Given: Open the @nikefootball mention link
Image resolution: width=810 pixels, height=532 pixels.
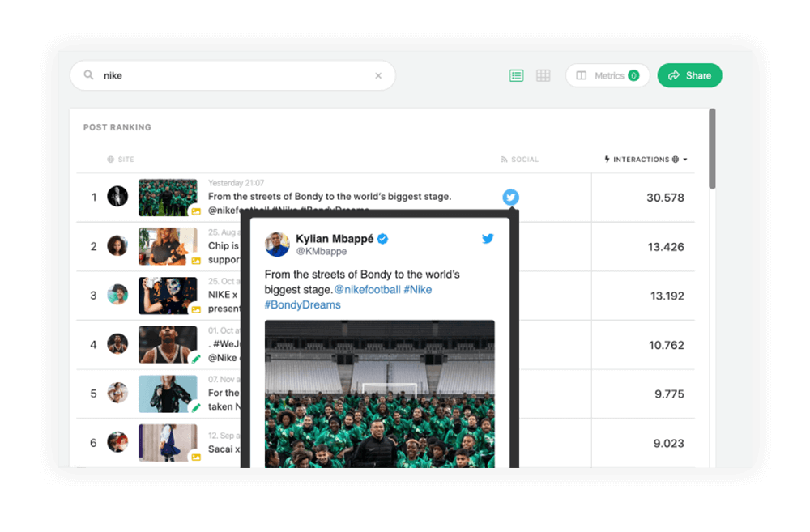Looking at the screenshot, I should [x=367, y=290].
